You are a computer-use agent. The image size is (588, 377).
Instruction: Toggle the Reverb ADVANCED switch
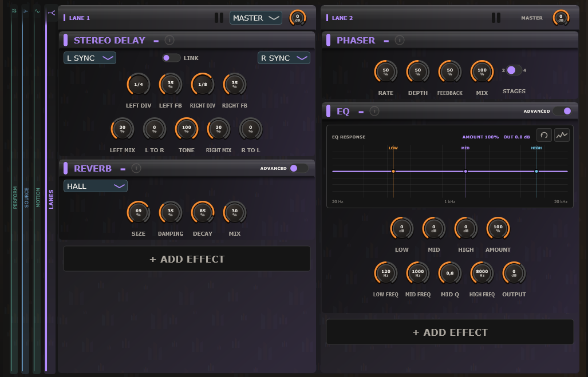coord(299,168)
